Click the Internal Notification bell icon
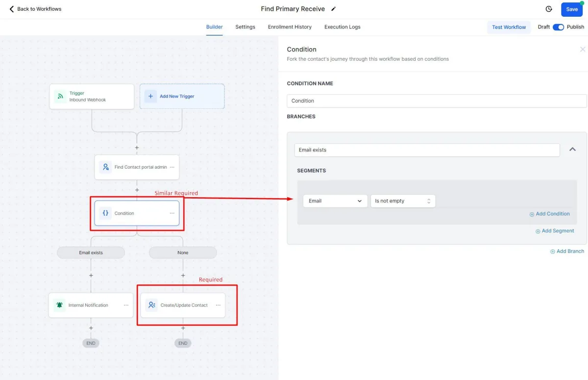This screenshot has height=380, width=588. click(x=59, y=305)
